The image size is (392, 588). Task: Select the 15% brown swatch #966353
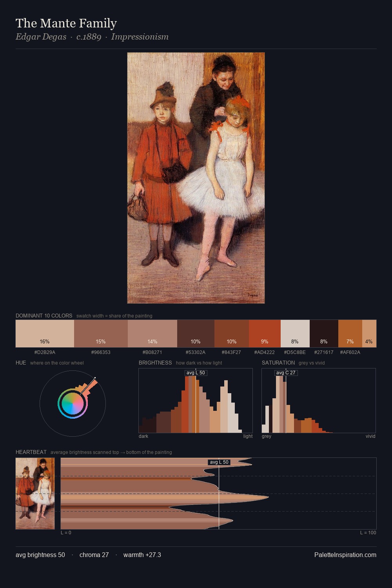point(101,334)
